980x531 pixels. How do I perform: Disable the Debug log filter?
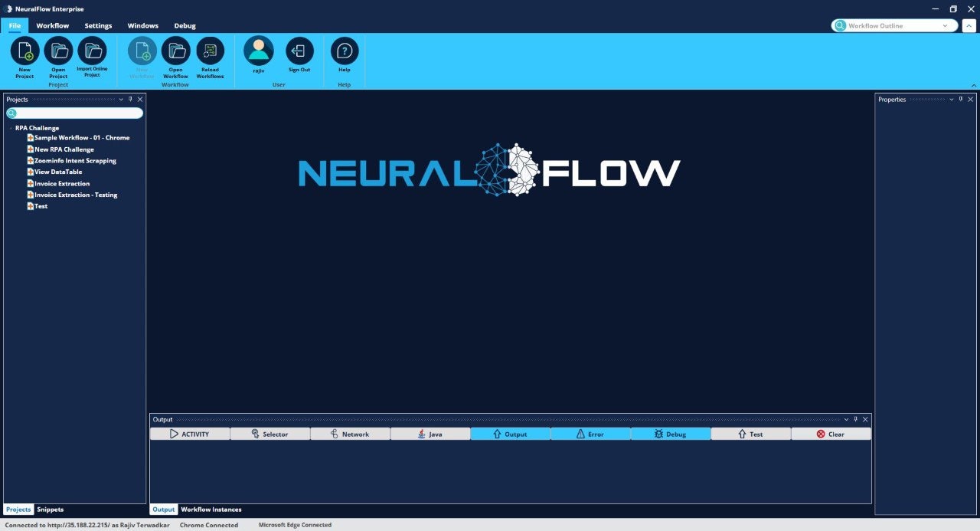click(671, 434)
